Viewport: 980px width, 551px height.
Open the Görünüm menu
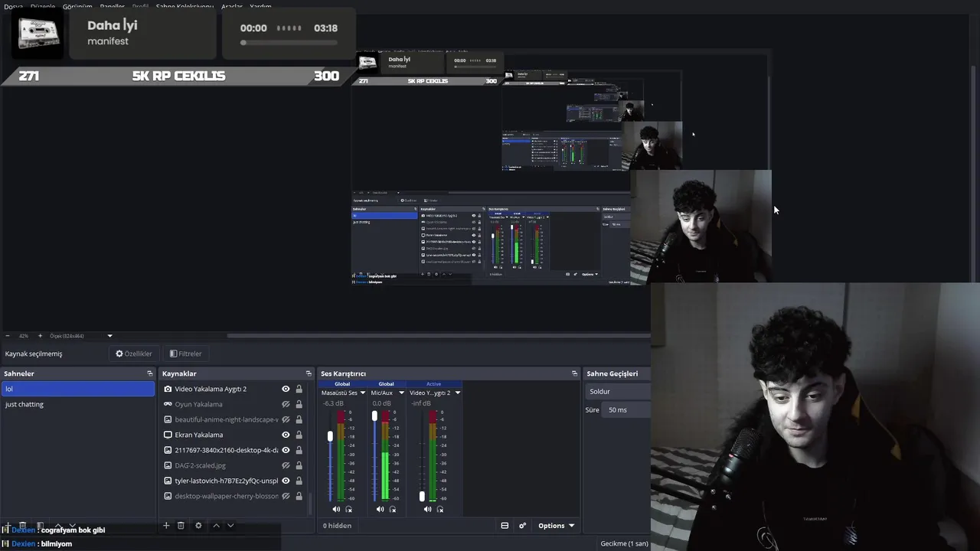tap(77, 6)
